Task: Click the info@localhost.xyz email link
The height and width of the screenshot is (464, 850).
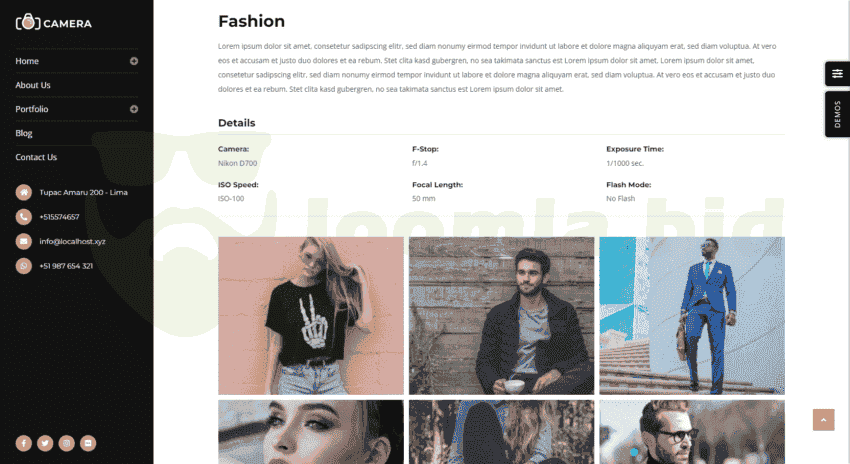Action: point(72,241)
